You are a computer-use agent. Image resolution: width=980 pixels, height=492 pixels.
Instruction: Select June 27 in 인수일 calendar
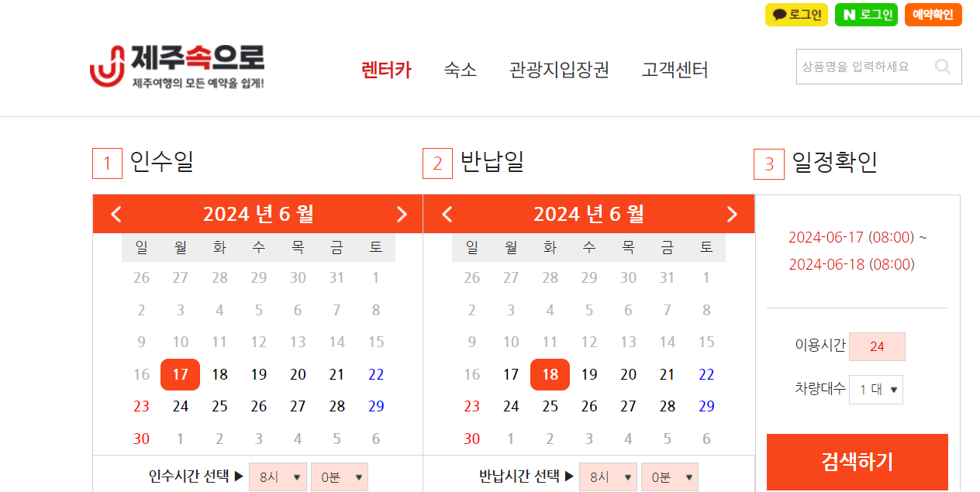298,406
